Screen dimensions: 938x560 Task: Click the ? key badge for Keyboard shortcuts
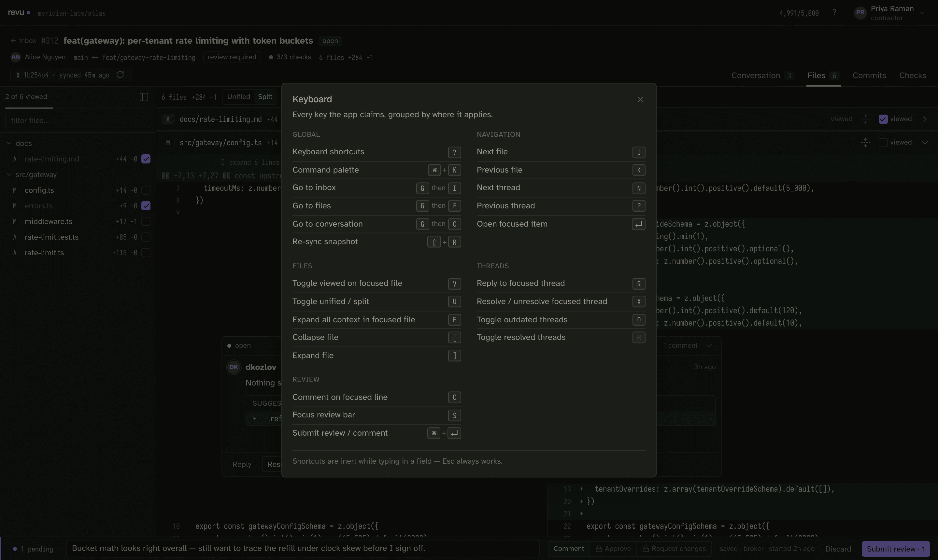[x=454, y=152]
